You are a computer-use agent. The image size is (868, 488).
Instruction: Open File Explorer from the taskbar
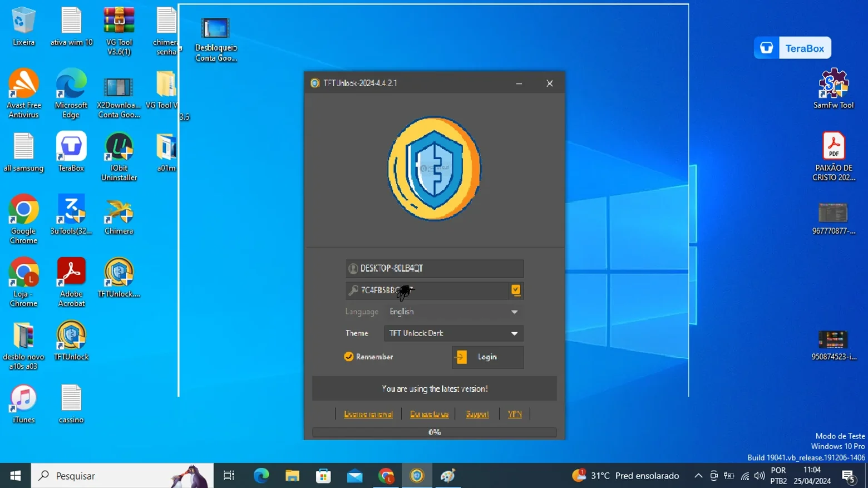coord(292,476)
